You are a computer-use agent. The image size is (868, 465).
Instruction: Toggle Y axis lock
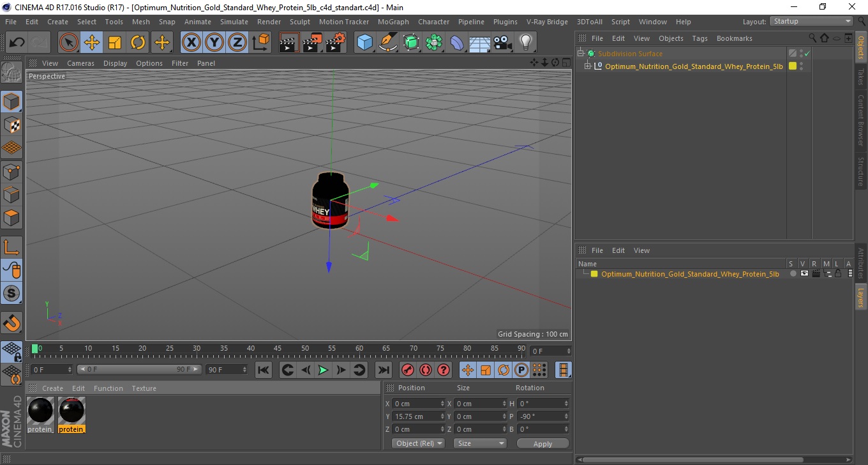click(214, 43)
